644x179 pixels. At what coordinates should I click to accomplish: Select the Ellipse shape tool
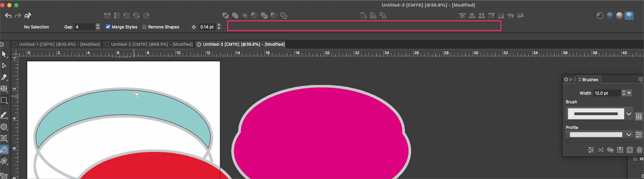pyautogui.click(x=4, y=127)
